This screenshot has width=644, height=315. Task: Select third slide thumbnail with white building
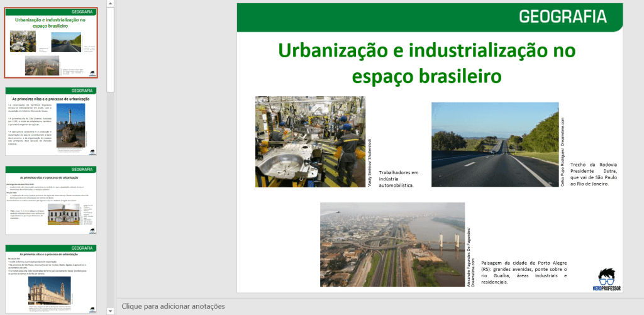pos(52,201)
